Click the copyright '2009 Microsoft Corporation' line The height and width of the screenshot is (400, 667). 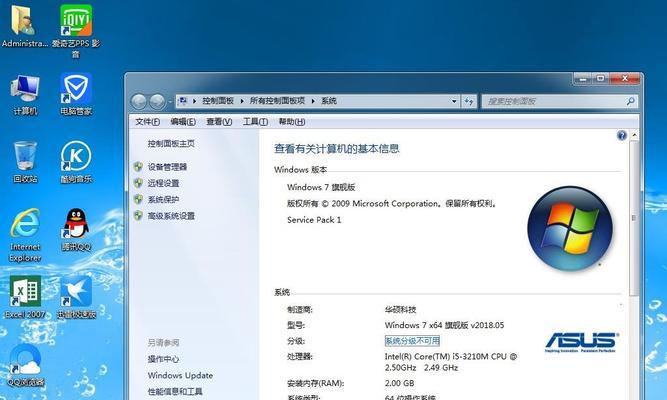392,204
